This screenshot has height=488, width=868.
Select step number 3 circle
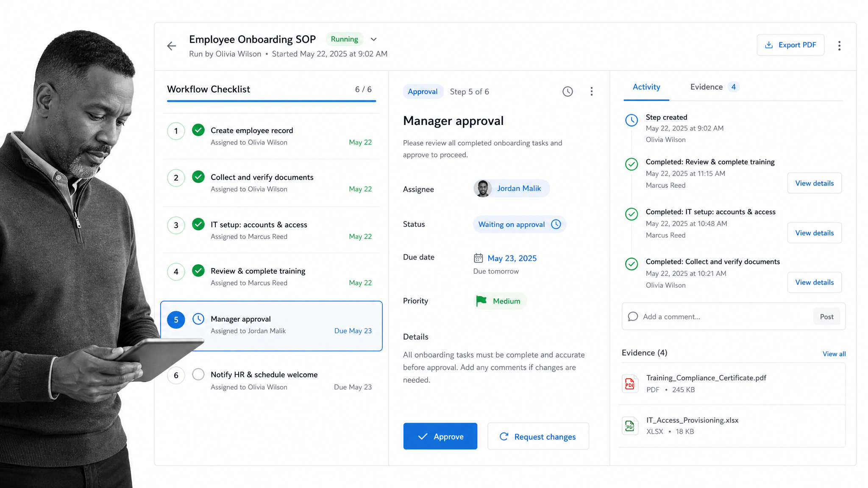176,225
